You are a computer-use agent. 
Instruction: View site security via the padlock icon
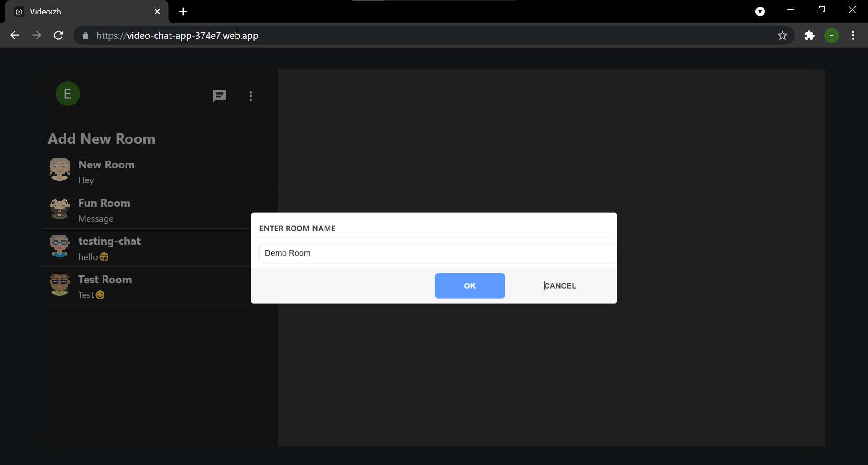[x=85, y=35]
